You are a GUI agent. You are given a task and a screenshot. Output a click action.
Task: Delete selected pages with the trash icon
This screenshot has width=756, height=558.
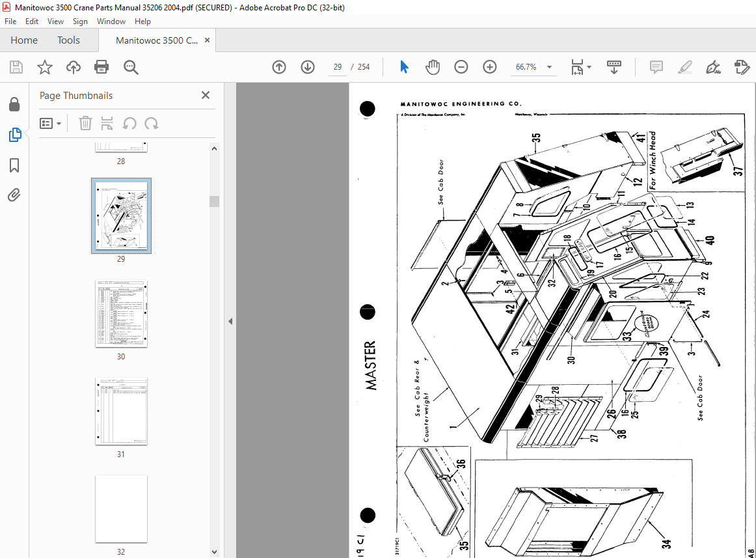click(85, 124)
